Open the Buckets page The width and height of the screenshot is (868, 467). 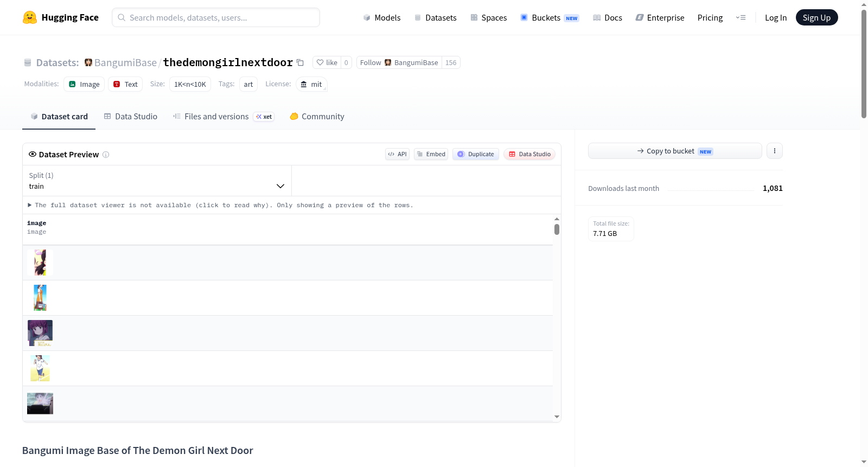550,17
